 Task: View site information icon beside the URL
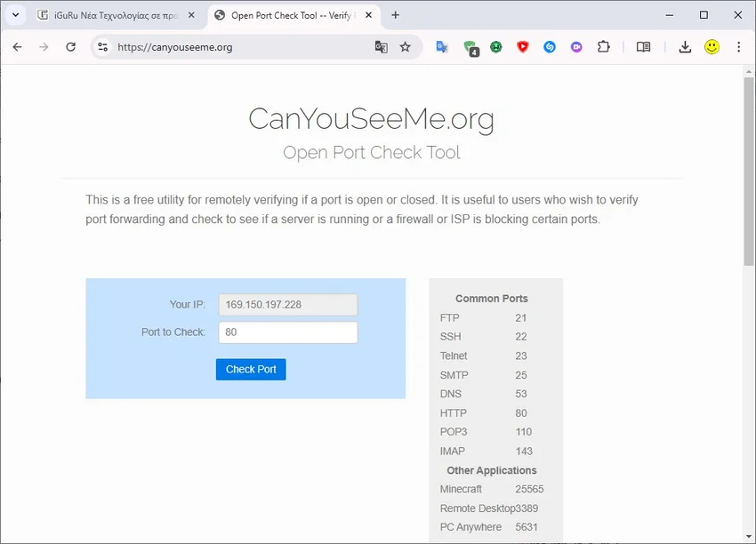click(102, 47)
